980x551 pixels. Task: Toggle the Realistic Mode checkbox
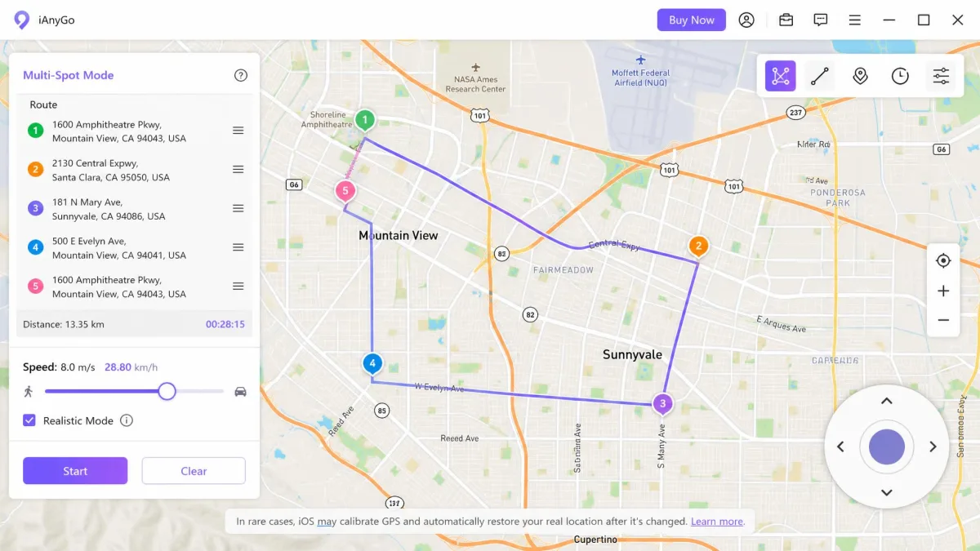pyautogui.click(x=29, y=420)
